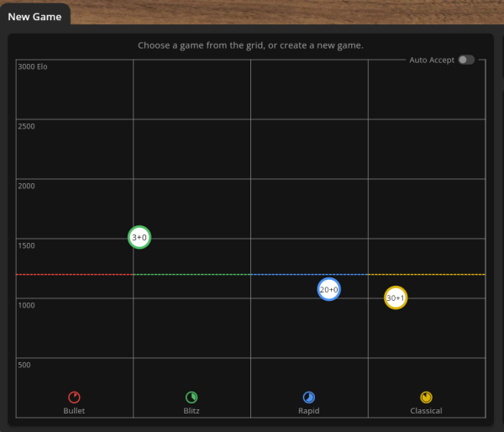The image size is (504, 432).
Task: Click the Blitz column label
Action: 192,411
